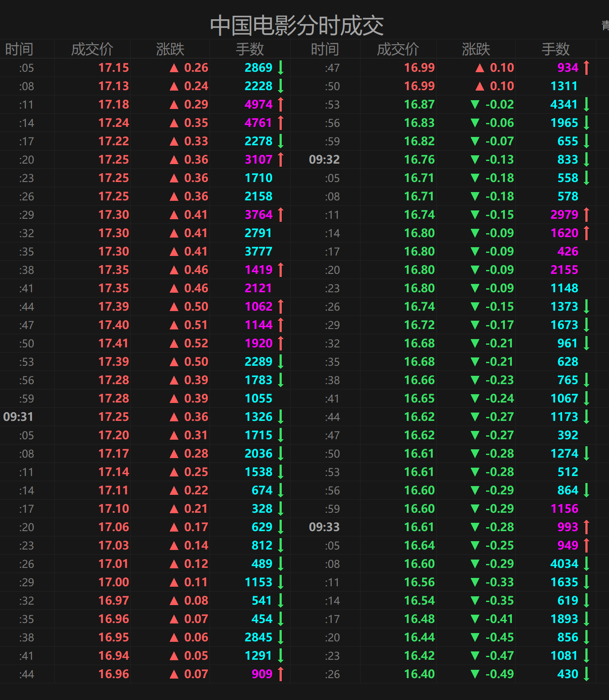Click the green down arrow next to volume 1893
This screenshot has height=700, width=609.
click(x=587, y=619)
